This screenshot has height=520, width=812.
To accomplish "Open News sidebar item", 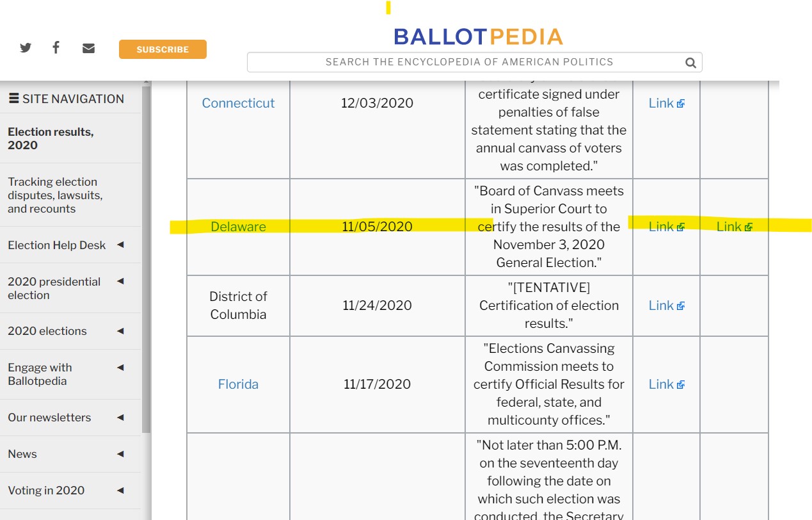I will 22,454.
